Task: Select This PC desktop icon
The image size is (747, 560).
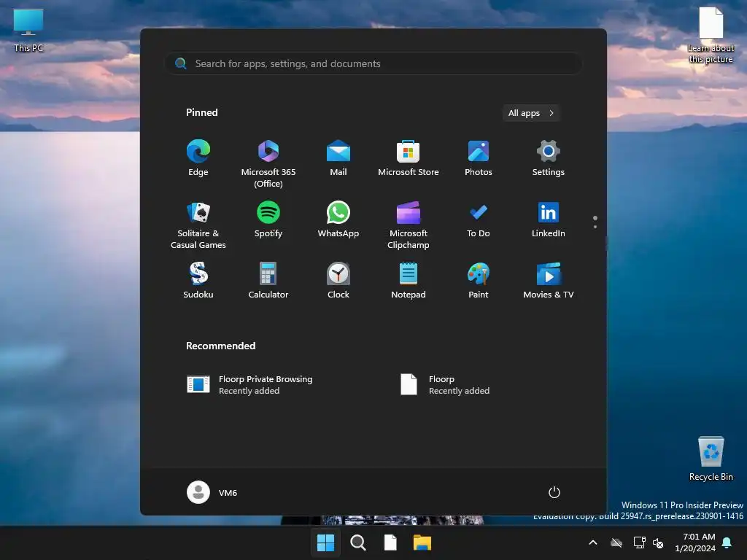Action: 28,30
